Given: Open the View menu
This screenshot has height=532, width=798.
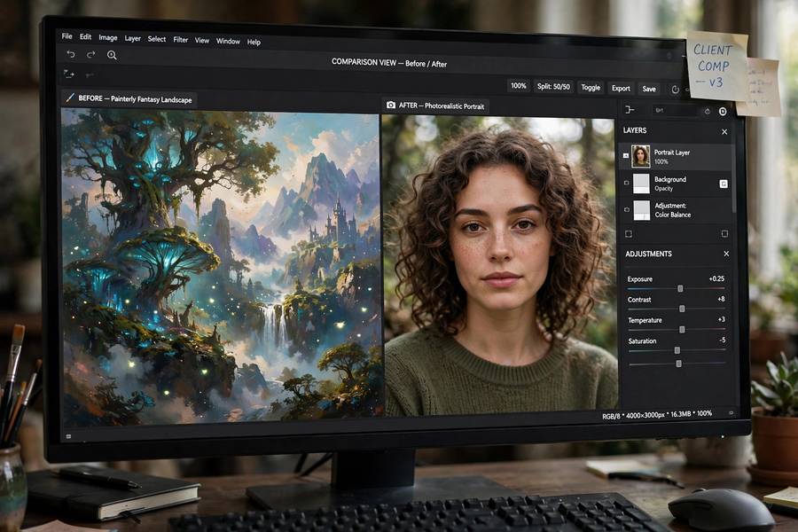Looking at the screenshot, I should click(202, 40).
